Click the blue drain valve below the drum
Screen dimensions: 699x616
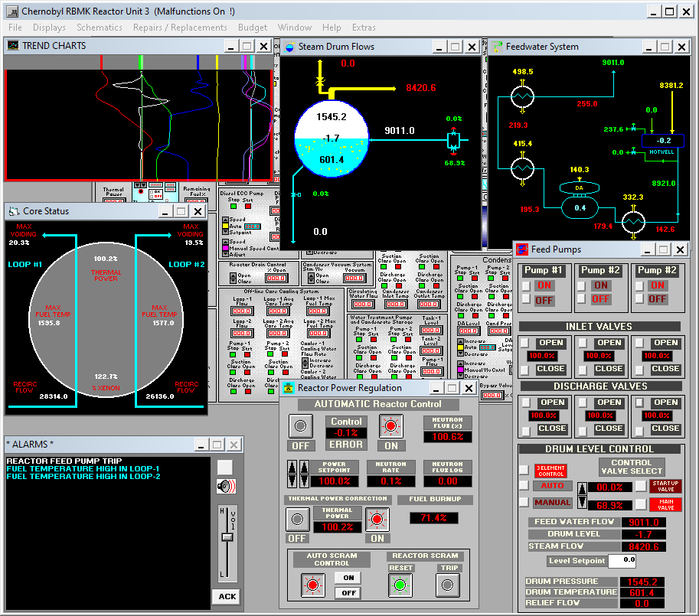tap(296, 194)
